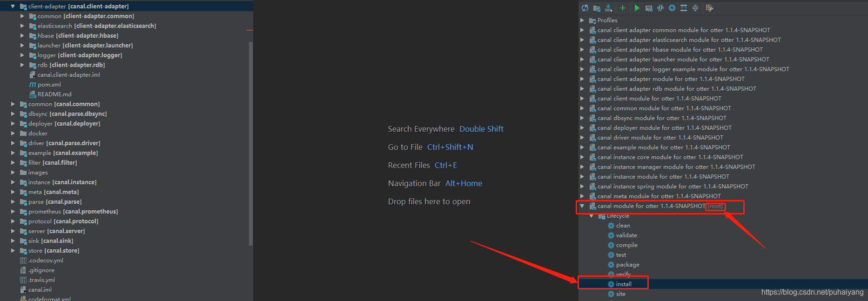Collapse the client-adapter module tree node
The width and height of the screenshot is (868, 301).
13,7
